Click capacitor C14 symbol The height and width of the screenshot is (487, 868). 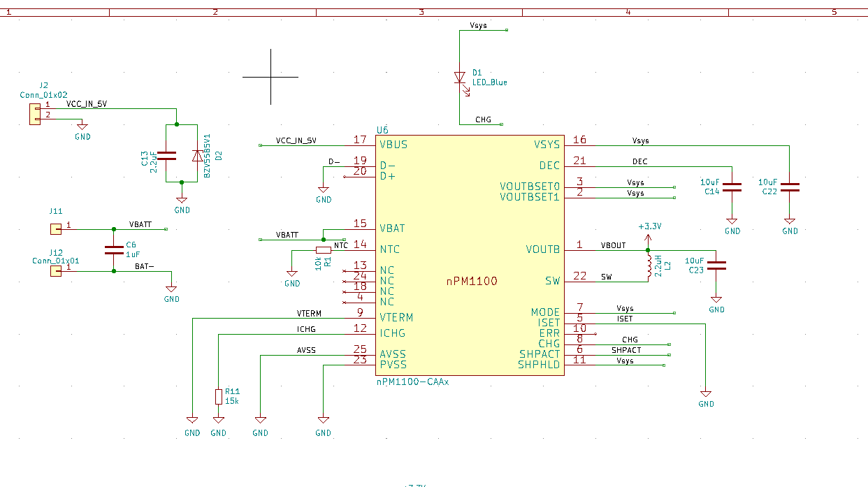tap(732, 187)
